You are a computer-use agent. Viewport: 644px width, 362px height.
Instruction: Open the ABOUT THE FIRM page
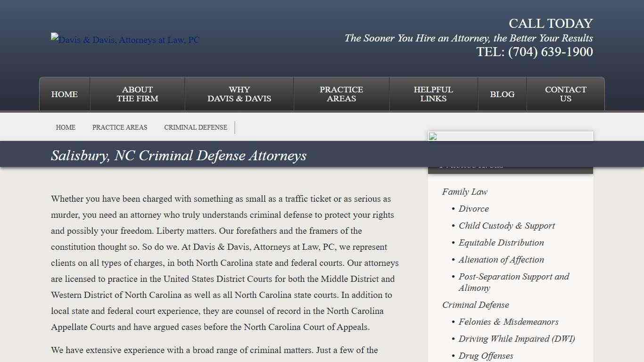tap(137, 94)
